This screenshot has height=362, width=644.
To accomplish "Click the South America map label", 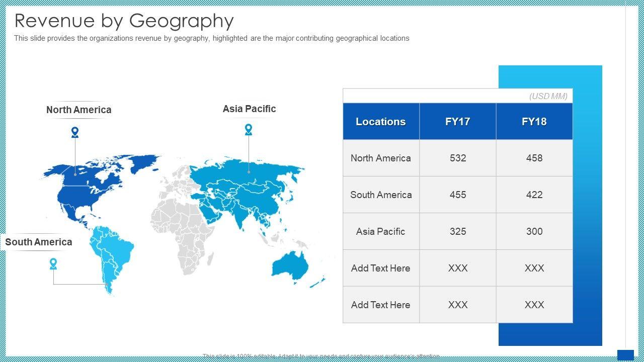I will (39, 242).
